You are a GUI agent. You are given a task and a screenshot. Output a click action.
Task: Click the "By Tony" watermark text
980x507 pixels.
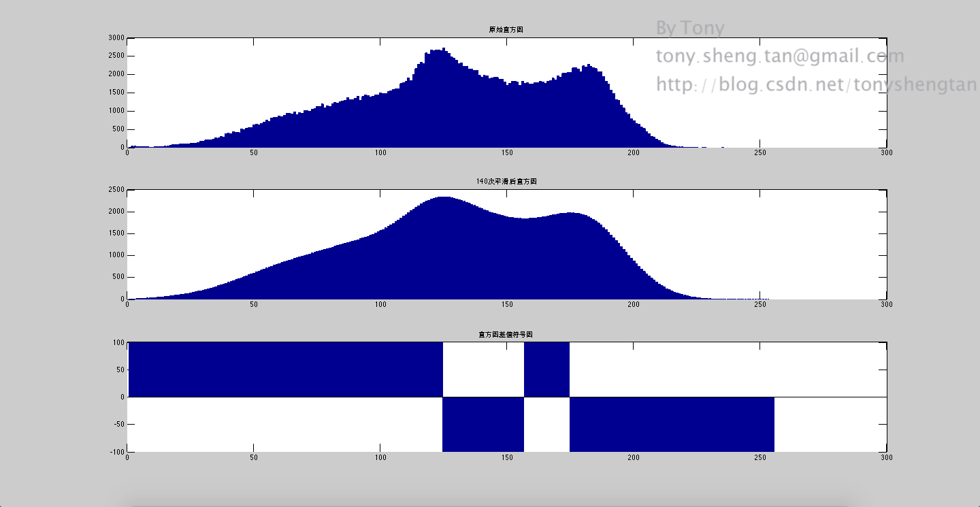tap(690, 29)
